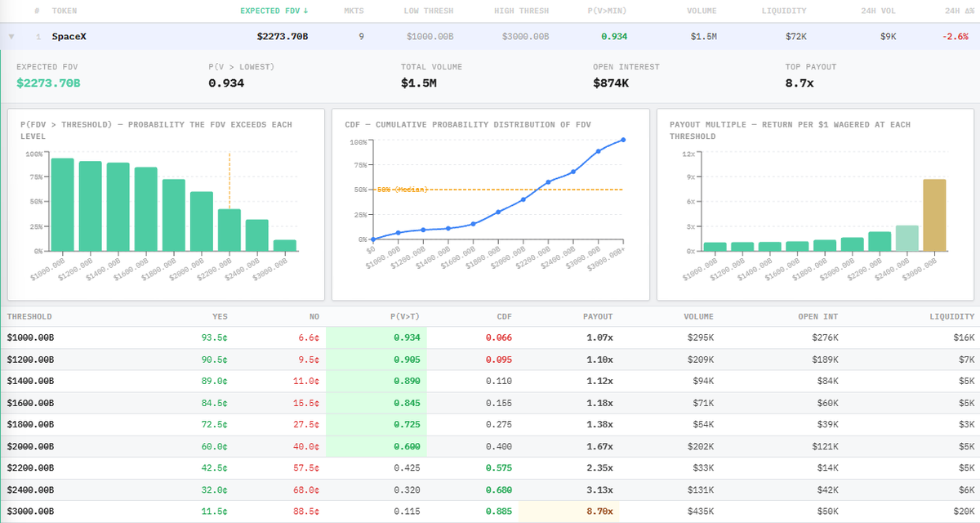
Task: Select the $1400.00B threshold row
Action: click(x=490, y=381)
